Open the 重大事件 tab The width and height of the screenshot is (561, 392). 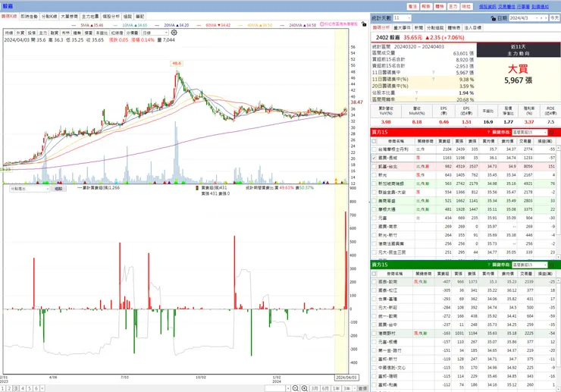[402, 27]
